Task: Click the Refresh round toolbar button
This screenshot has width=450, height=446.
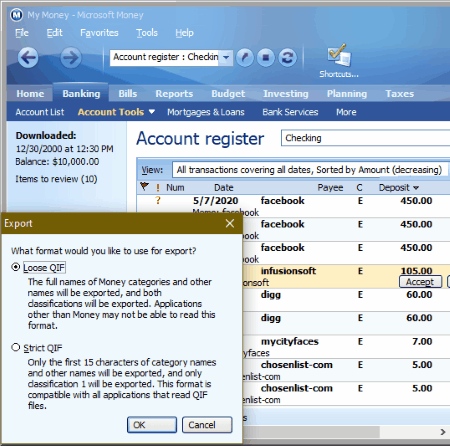Action: pyautogui.click(x=287, y=58)
